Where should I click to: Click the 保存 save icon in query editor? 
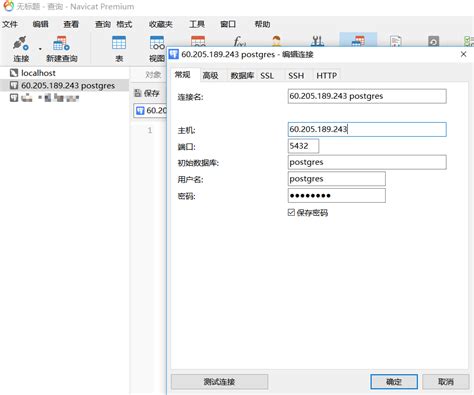click(x=138, y=93)
